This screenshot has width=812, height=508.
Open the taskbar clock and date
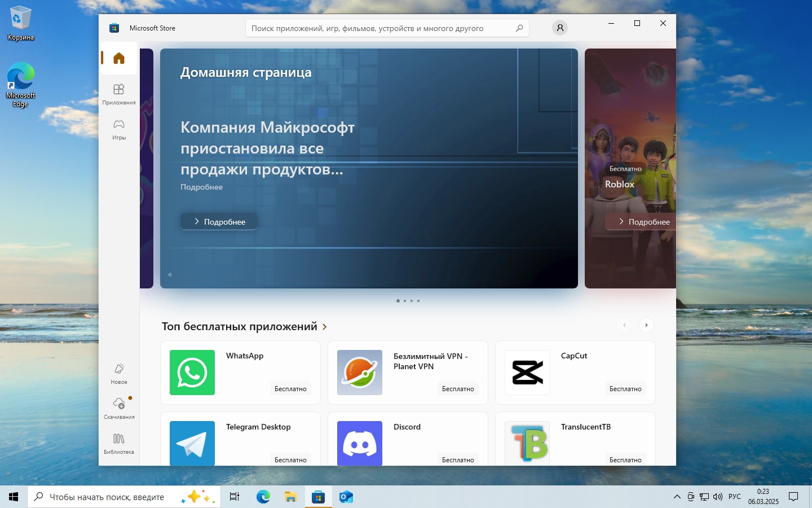[x=764, y=497]
